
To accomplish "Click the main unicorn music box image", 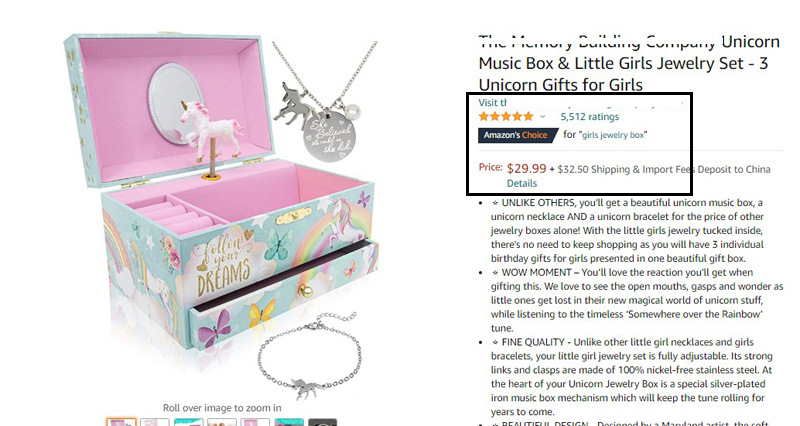I will point(222,214).
